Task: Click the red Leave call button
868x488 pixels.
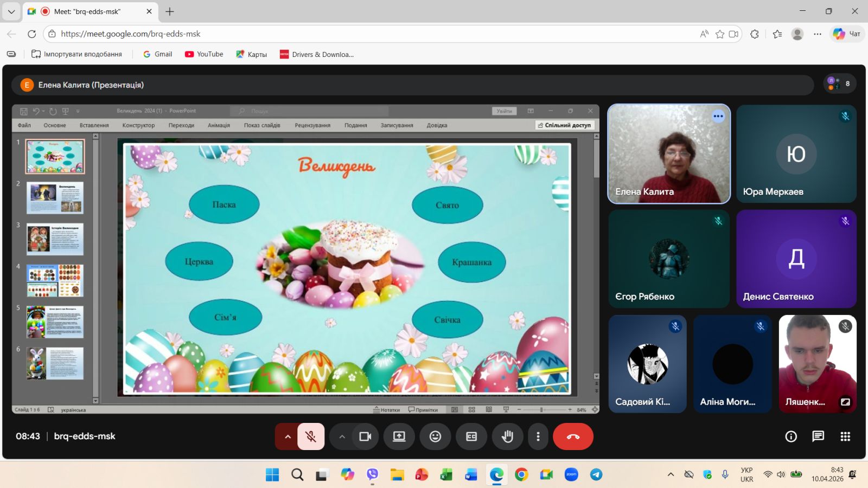Action: click(x=573, y=436)
